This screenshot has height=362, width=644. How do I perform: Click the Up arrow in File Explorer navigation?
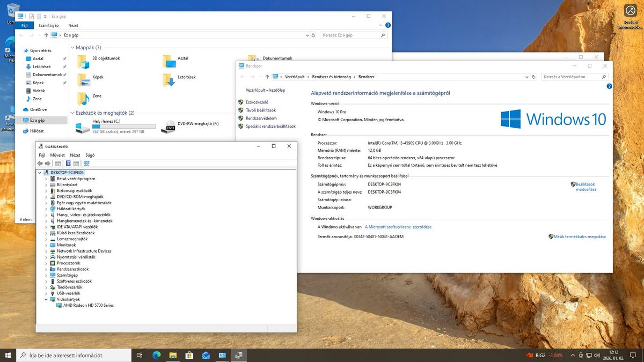click(x=46, y=35)
